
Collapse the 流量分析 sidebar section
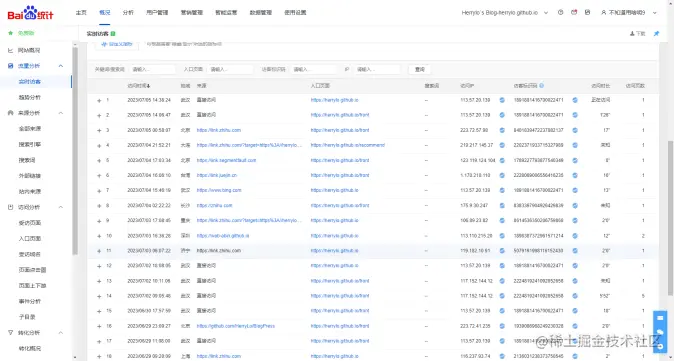point(61,66)
